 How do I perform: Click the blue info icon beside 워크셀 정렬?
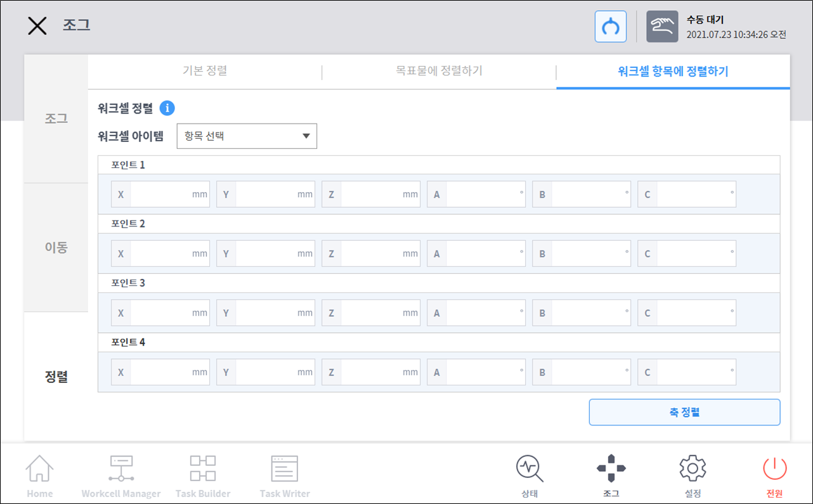(167, 108)
